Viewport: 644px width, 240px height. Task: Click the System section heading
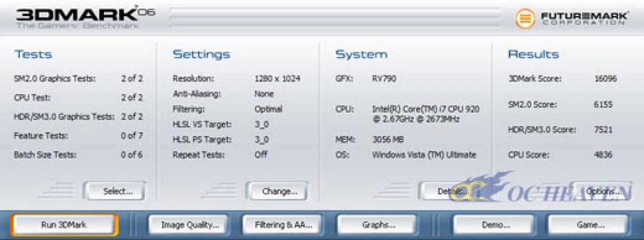click(x=361, y=54)
